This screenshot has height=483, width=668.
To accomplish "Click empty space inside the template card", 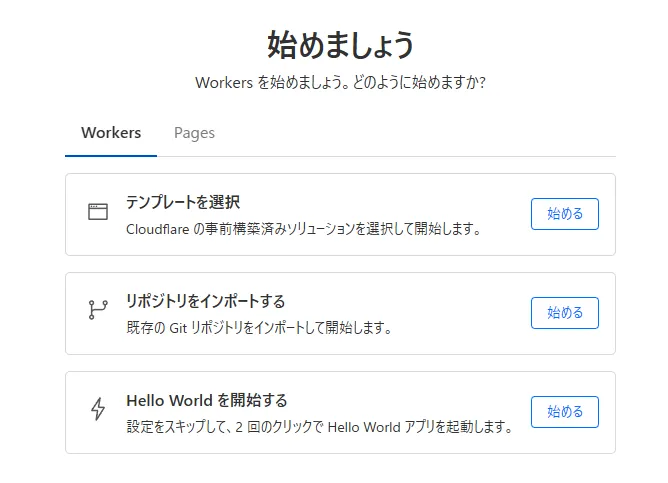I will tap(505, 190).
